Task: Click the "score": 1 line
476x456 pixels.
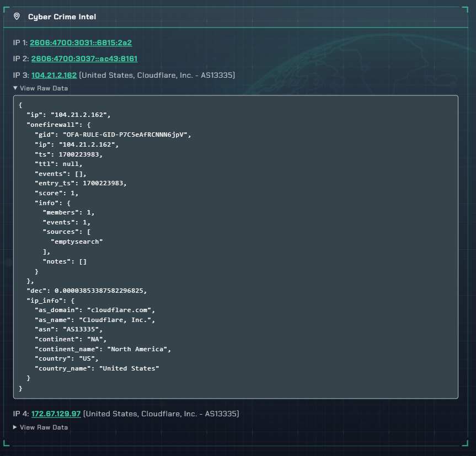Action: point(56,193)
